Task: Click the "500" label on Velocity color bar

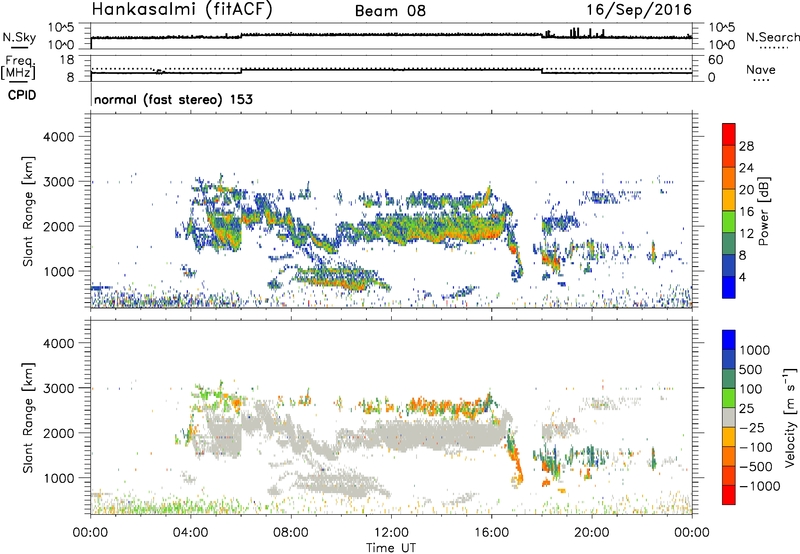Action: (x=751, y=370)
